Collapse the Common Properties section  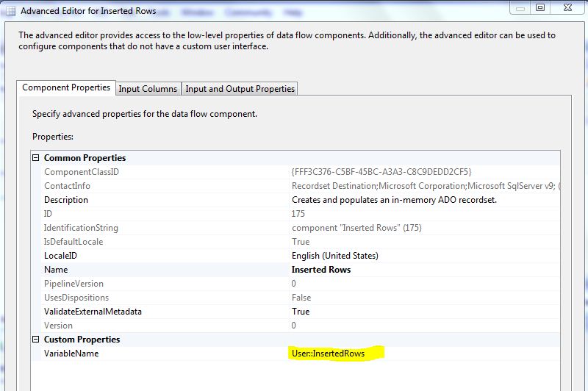pyautogui.click(x=36, y=158)
